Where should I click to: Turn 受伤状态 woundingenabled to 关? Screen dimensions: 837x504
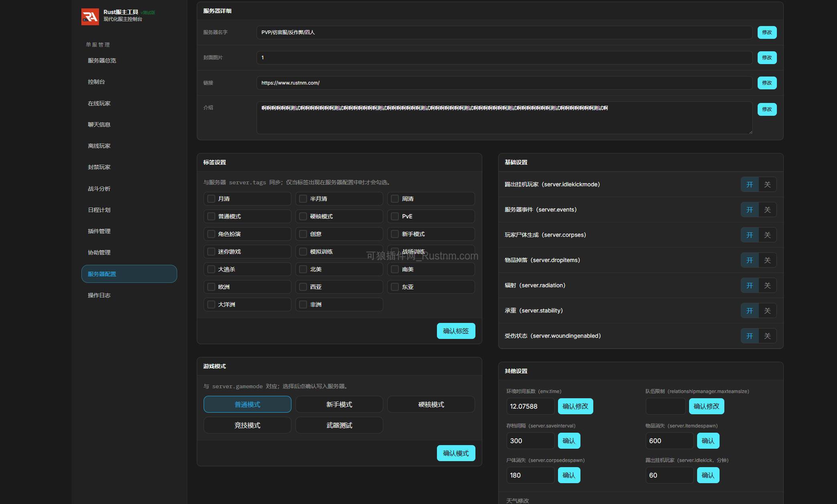767,336
